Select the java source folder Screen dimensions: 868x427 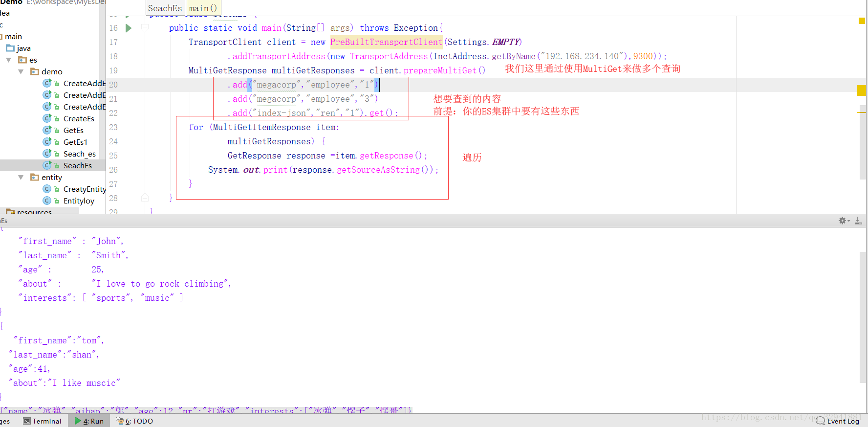point(23,48)
